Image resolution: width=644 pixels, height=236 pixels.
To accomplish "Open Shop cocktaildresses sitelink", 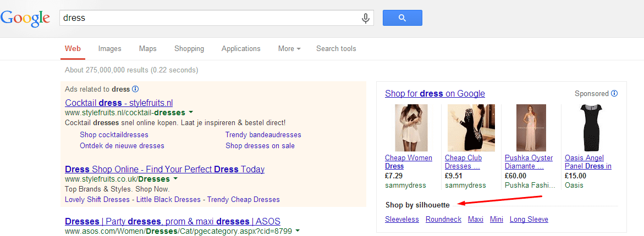I will click(114, 134).
